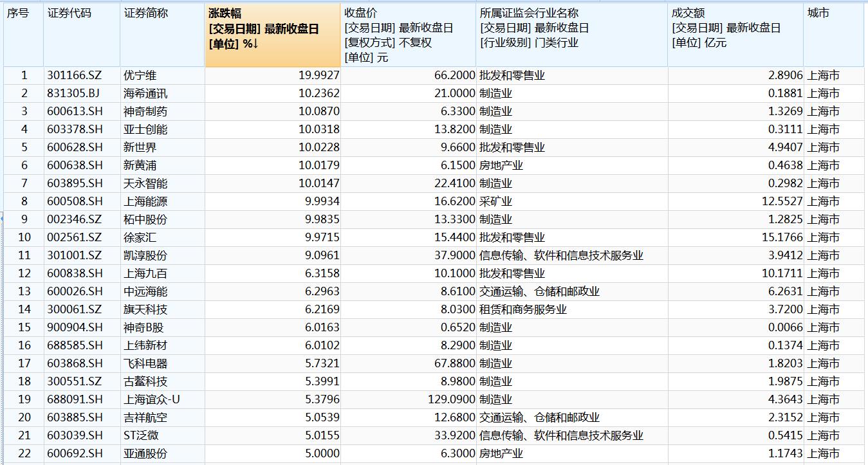Click the 飞科电器 stock name

pyautogui.click(x=145, y=363)
